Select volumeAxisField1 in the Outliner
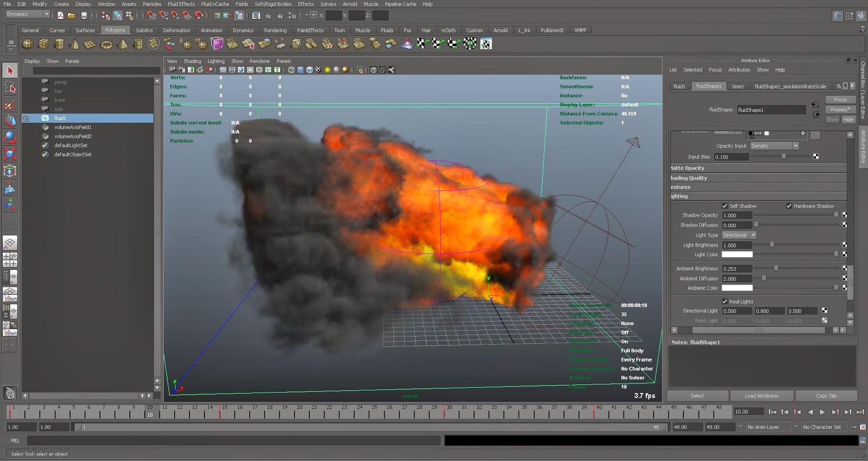Viewport: 868px width, 461px height. click(x=73, y=127)
